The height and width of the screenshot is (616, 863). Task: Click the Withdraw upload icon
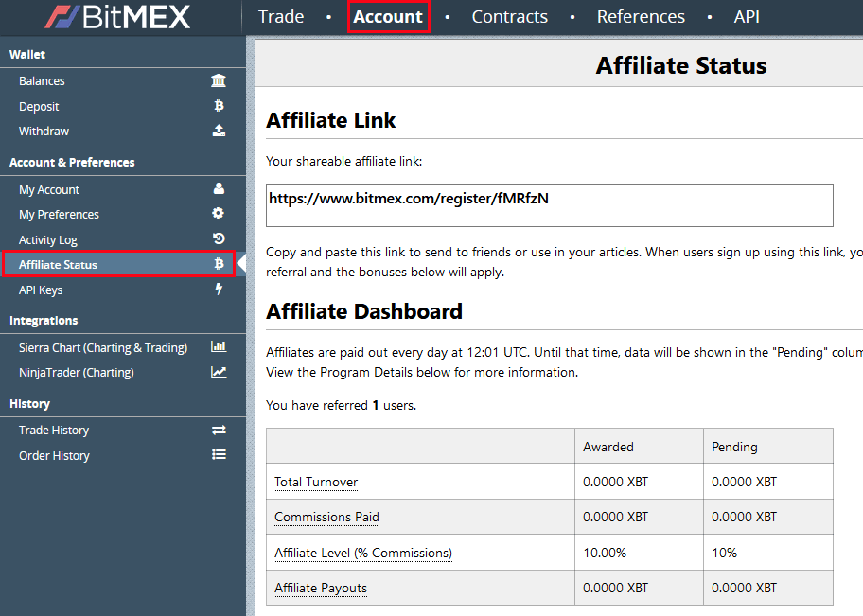(219, 131)
